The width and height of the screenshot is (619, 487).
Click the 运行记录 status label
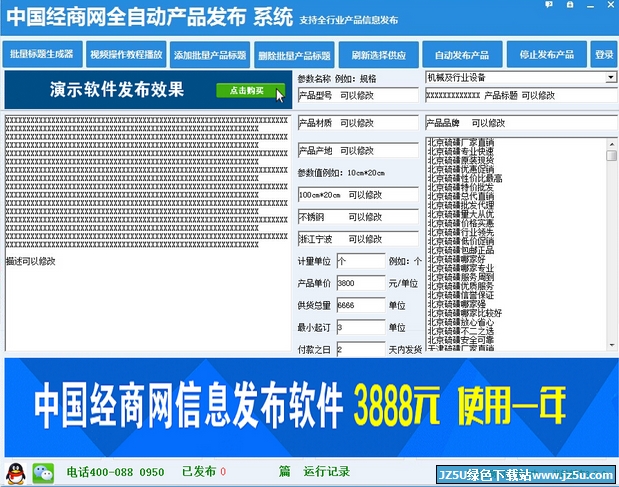(x=326, y=472)
